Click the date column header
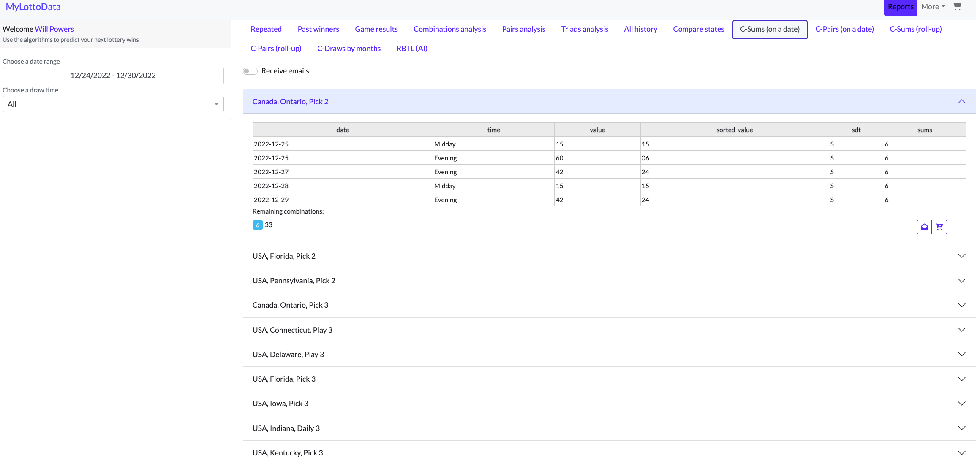This screenshot has height=466, width=980. coord(343,130)
